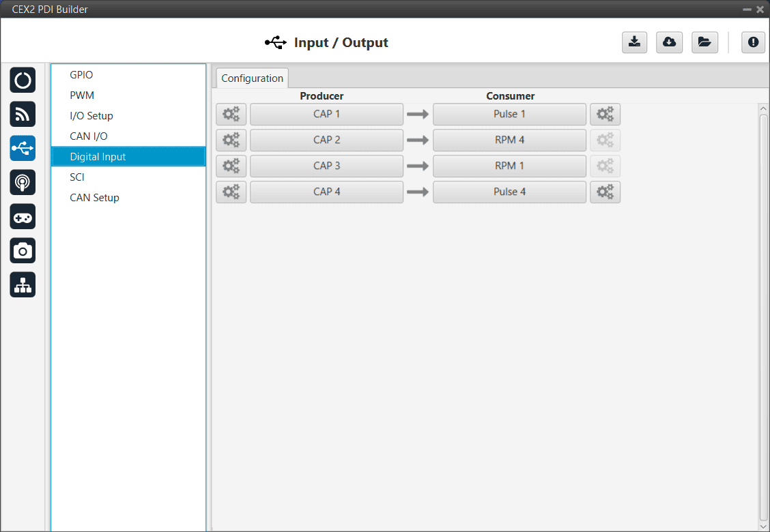Open CAN I/O menu entry
The height and width of the screenshot is (532, 770).
tap(128, 136)
